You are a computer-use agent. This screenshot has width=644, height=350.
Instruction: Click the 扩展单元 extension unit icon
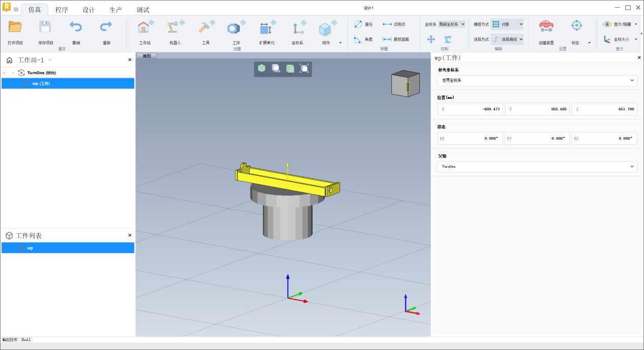[x=267, y=27]
